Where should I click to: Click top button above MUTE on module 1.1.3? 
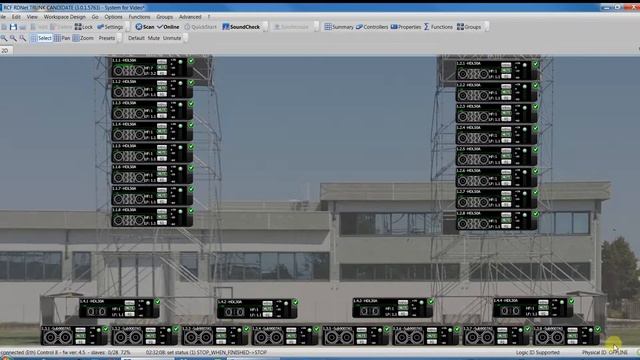(162, 105)
